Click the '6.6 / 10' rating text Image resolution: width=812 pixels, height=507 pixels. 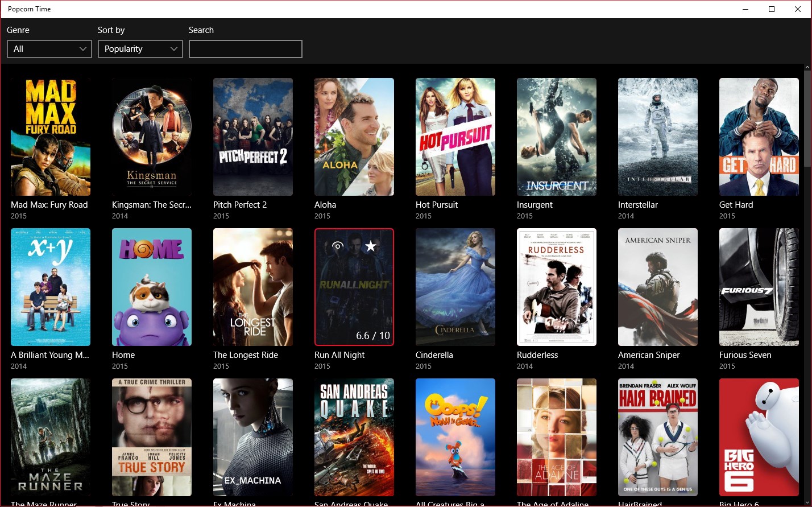tap(373, 336)
